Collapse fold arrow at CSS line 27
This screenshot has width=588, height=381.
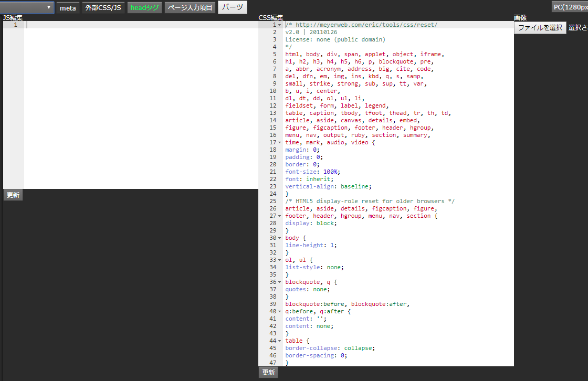pyautogui.click(x=279, y=216)
